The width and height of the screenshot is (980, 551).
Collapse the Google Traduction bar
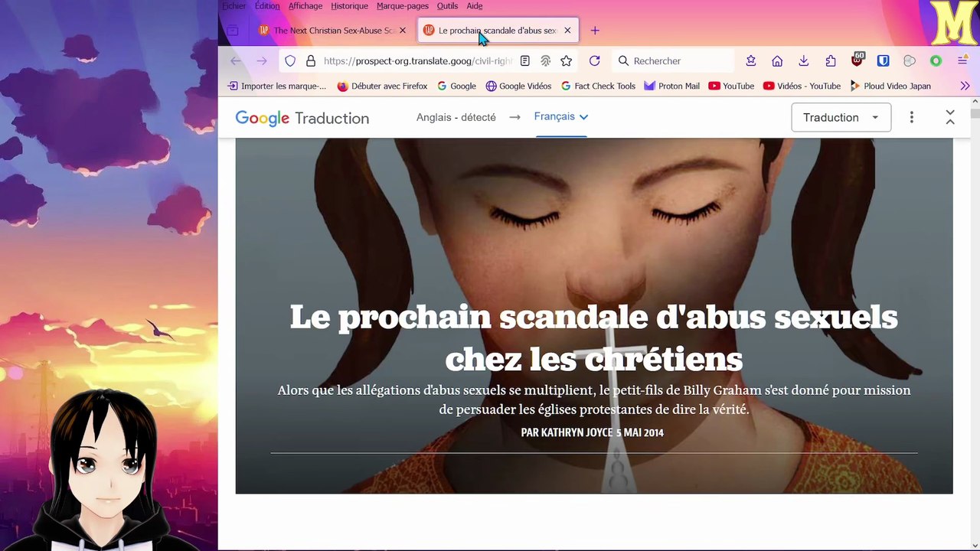pyautogui.click(x=950, y=117)
